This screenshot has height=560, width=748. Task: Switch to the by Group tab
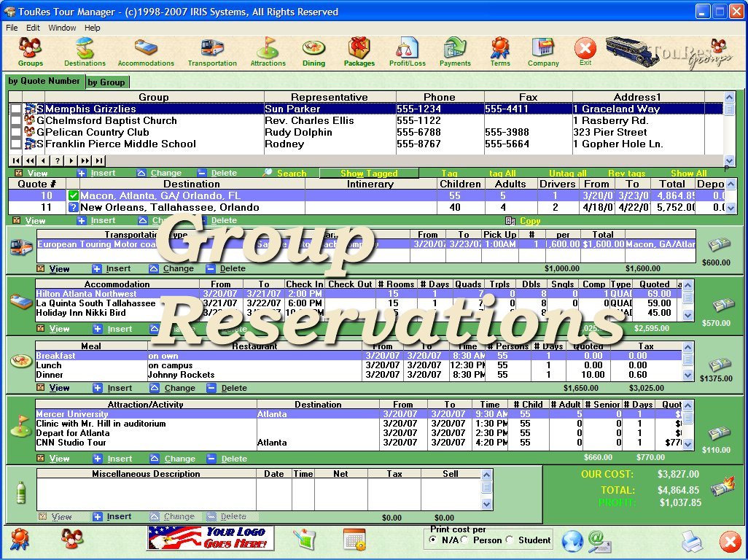pyautogui.click(x=107, y=82)
